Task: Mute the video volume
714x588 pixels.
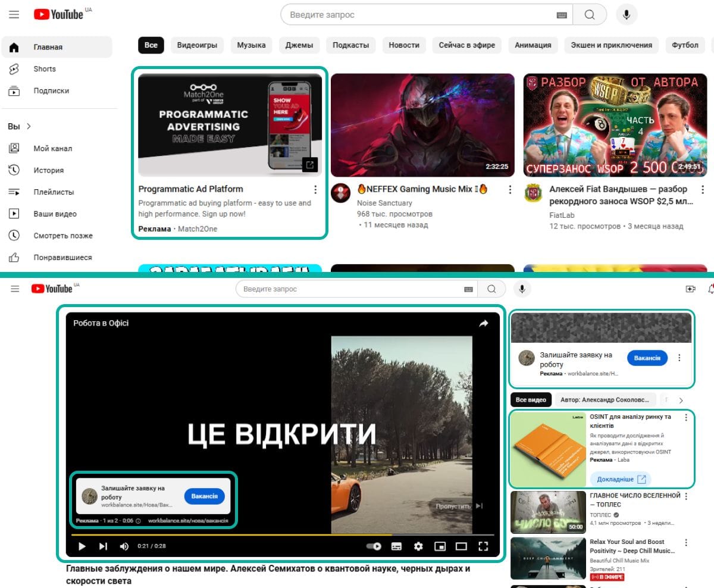Action: (124, 546)
